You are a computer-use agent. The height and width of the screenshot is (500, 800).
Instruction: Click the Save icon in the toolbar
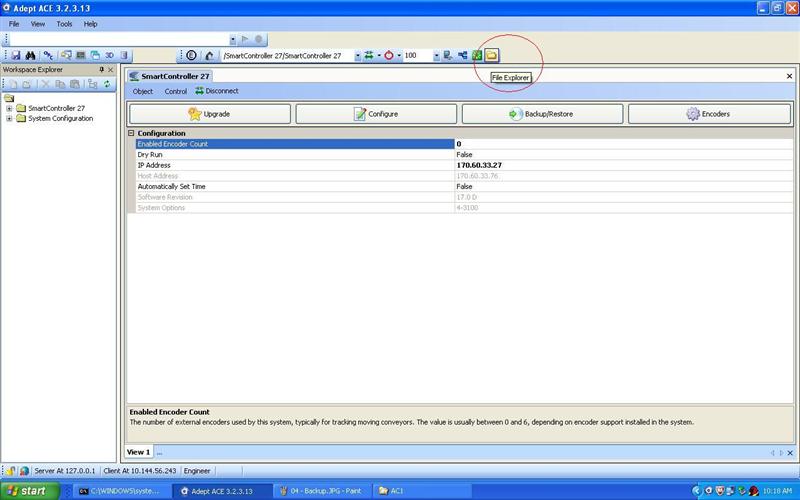(x=16, y=56)
